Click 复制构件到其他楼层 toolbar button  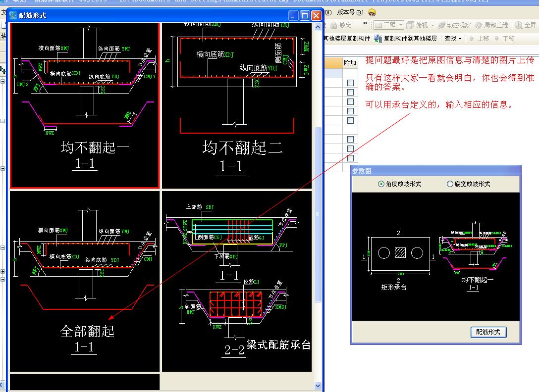(x=406, y=39)
